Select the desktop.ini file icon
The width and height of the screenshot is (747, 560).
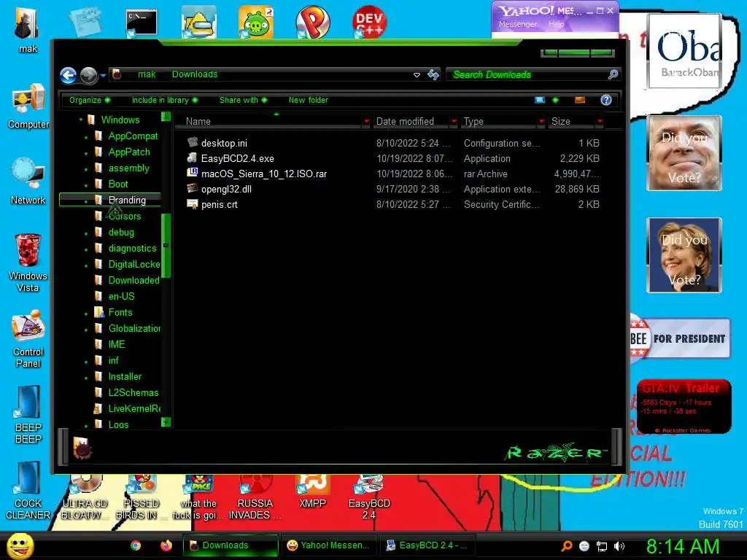(193, 142)
